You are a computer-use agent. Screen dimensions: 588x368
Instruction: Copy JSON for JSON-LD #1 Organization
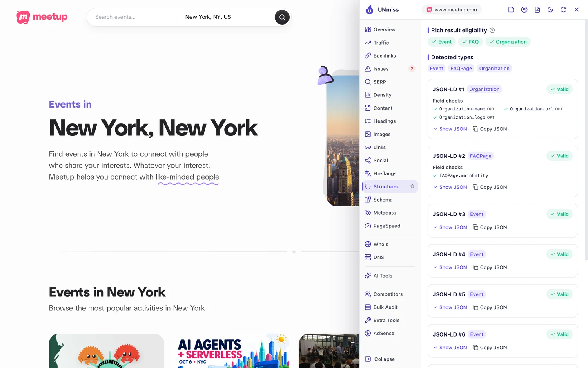pyautogui.click(x=490, y=129)
